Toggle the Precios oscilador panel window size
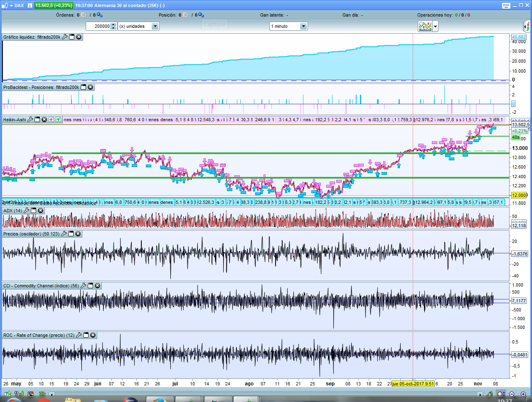The image size is (532, 402). tap(71, 234)
